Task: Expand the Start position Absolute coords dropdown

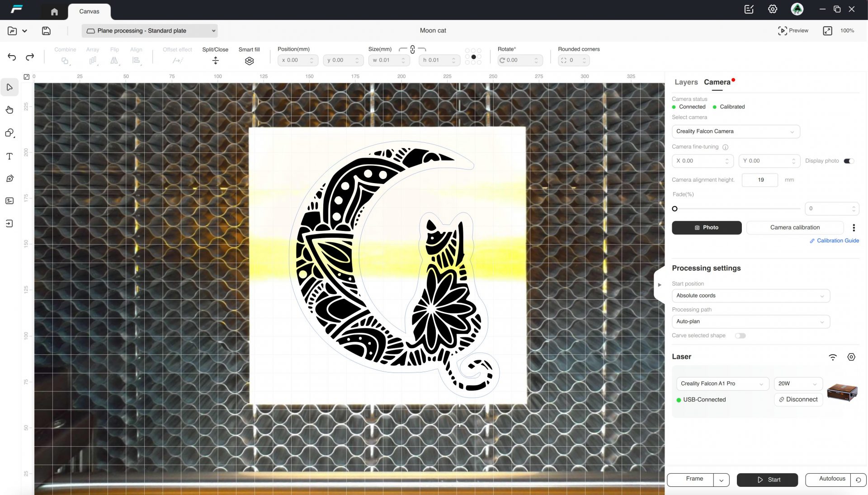Action: 750,296
